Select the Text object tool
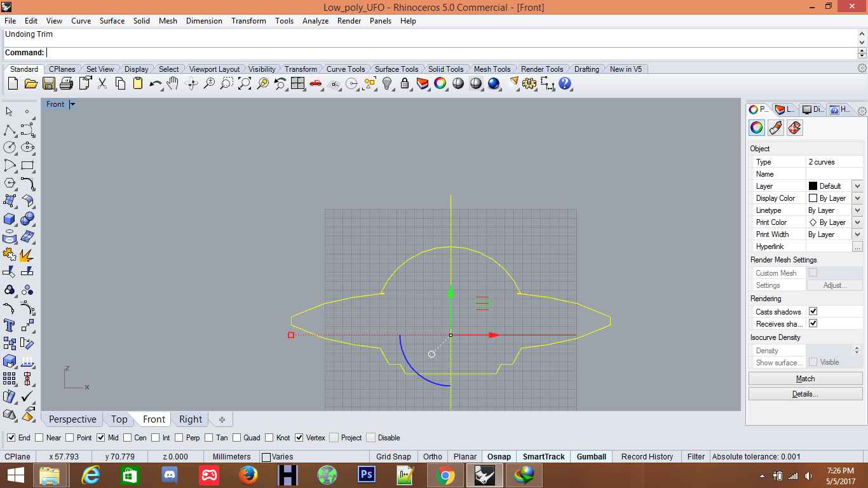868x488 pixels. (x=9, y=325)
